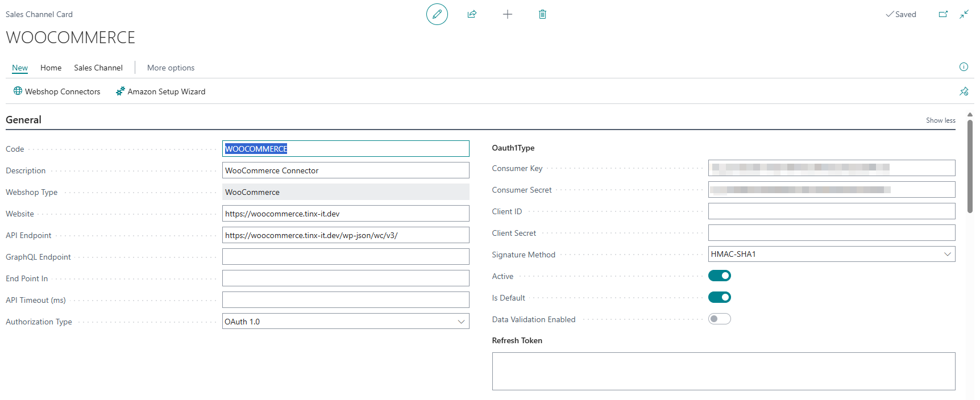Viewport: 980px width, 400px height.
Task: Click Webshop Connectors action
Action: (x=57, y=91)
